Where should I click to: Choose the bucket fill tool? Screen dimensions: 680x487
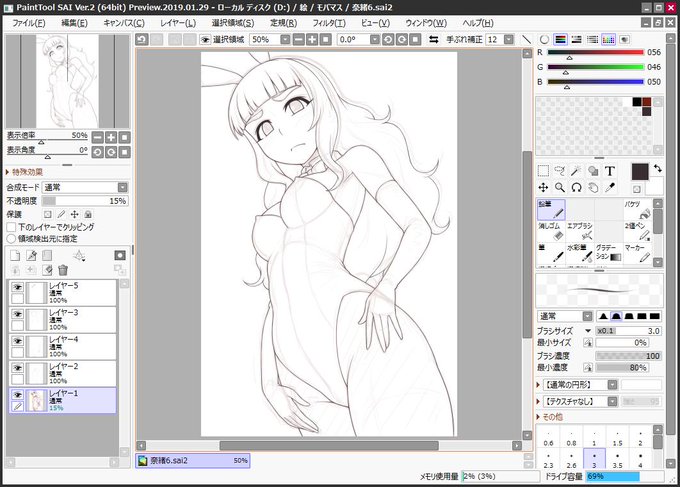(x=637, y=209)
